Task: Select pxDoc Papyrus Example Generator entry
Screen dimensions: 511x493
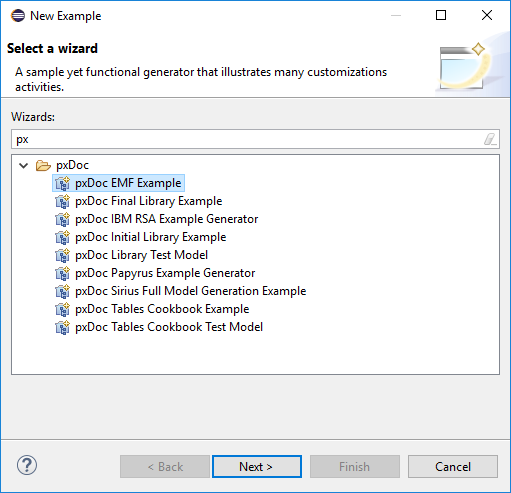Action: point(165,273)
